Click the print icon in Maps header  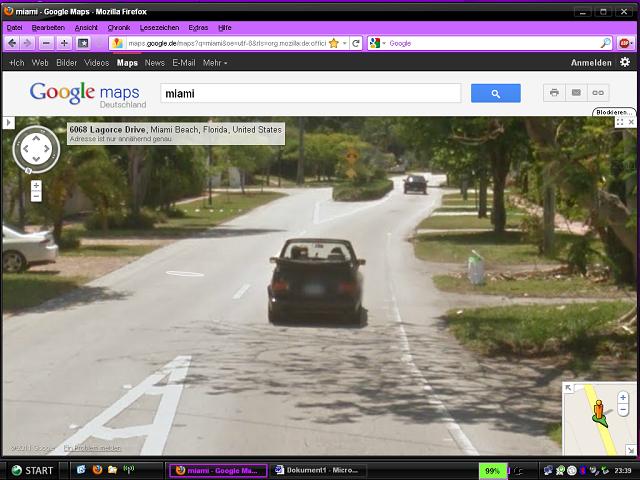click(554, 93)
